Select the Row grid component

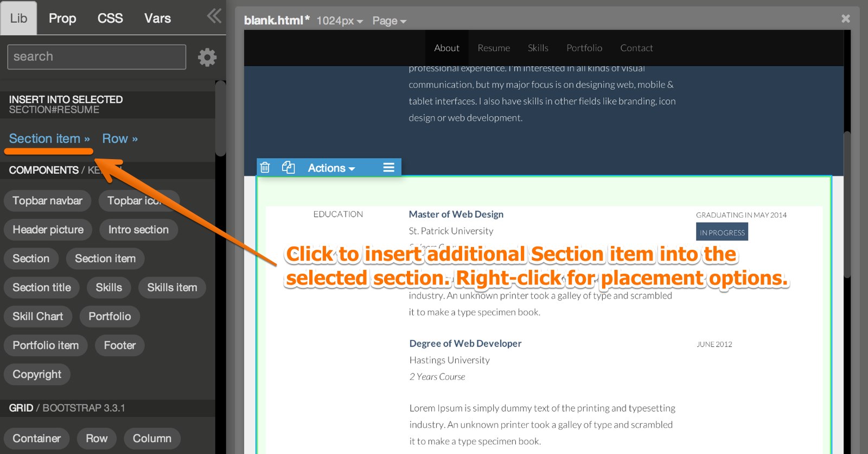point(97,438)
